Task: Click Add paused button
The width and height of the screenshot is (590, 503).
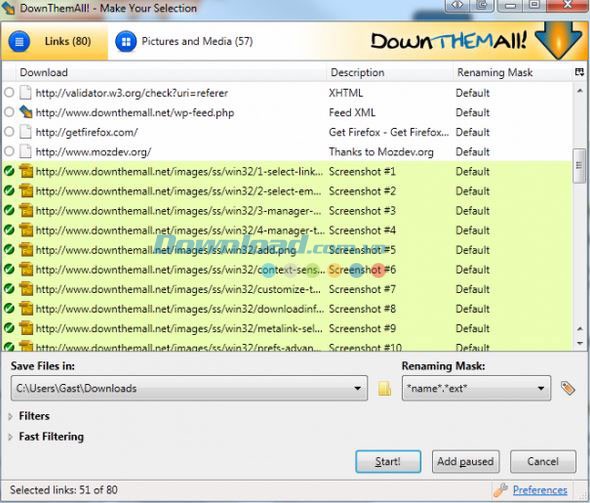Action: [x=465, y=462]
